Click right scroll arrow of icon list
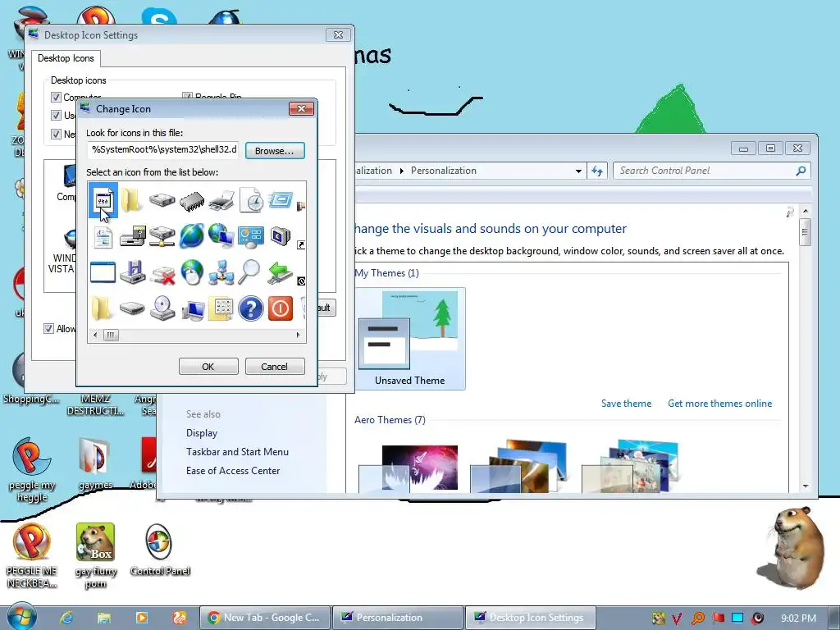Screen dimensions: 840x630 click(299, 335)
